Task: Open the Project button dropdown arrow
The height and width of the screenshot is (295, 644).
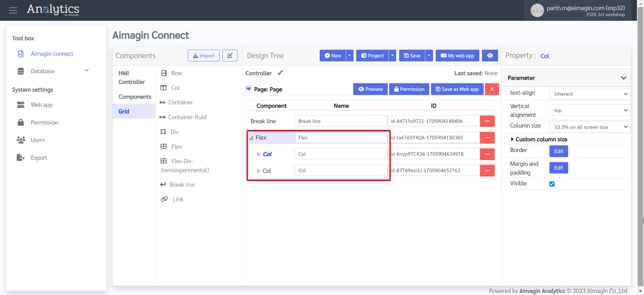Action: (392, 56)
